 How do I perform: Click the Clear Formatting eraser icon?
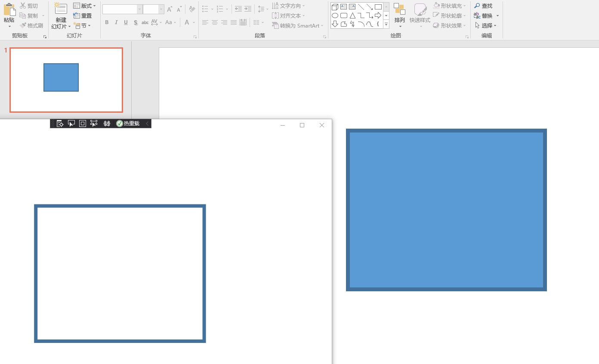(192, 9)
